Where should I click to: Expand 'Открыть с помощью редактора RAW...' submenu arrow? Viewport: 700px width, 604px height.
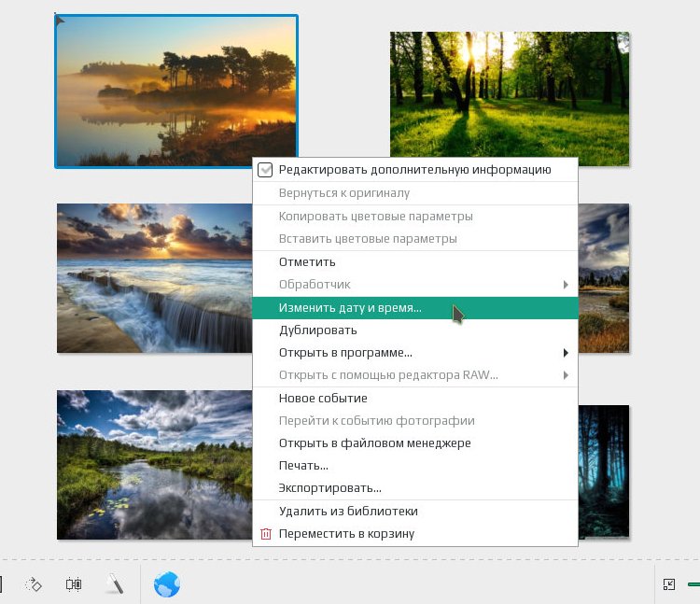pos(566,375)
